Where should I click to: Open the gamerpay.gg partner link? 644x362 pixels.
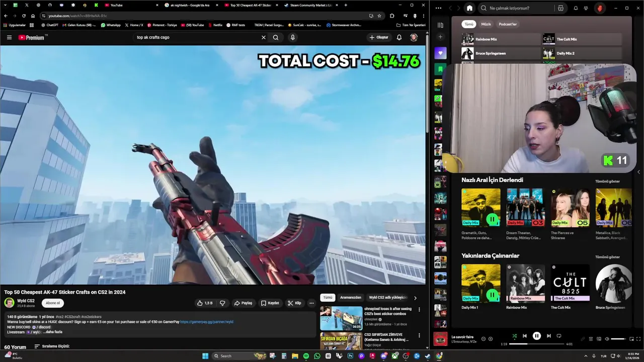tap(206, 322)
